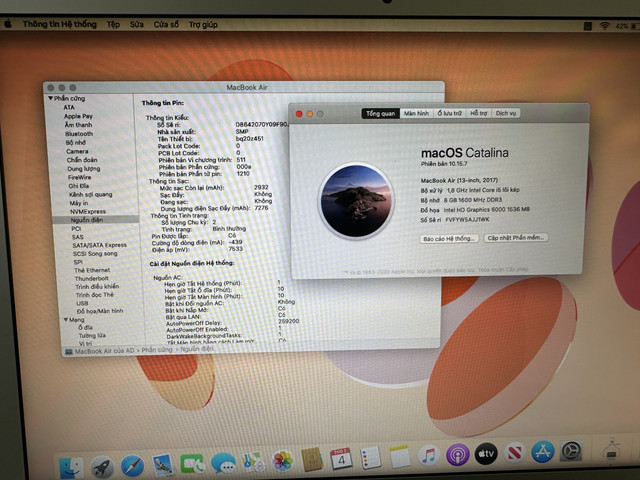The width and height of the screenshot is (640, 480).
Task: Open Apple TV icon in Dock
Action: [486, 453]
